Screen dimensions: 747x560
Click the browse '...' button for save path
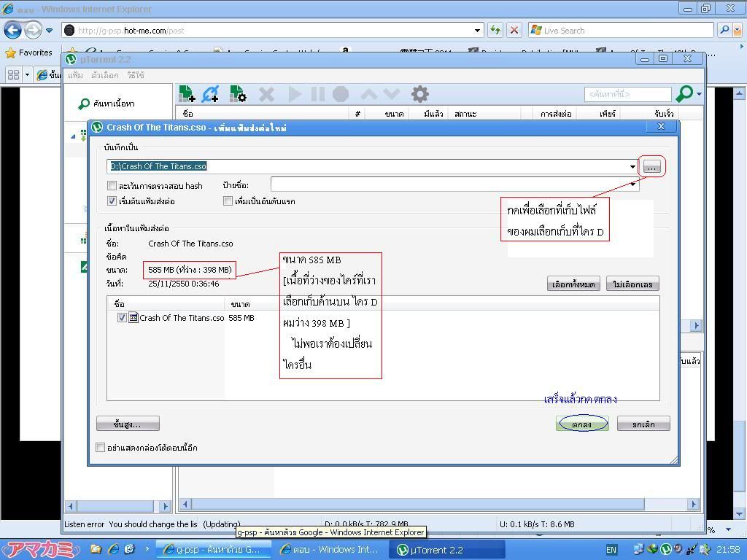point(651,167)
